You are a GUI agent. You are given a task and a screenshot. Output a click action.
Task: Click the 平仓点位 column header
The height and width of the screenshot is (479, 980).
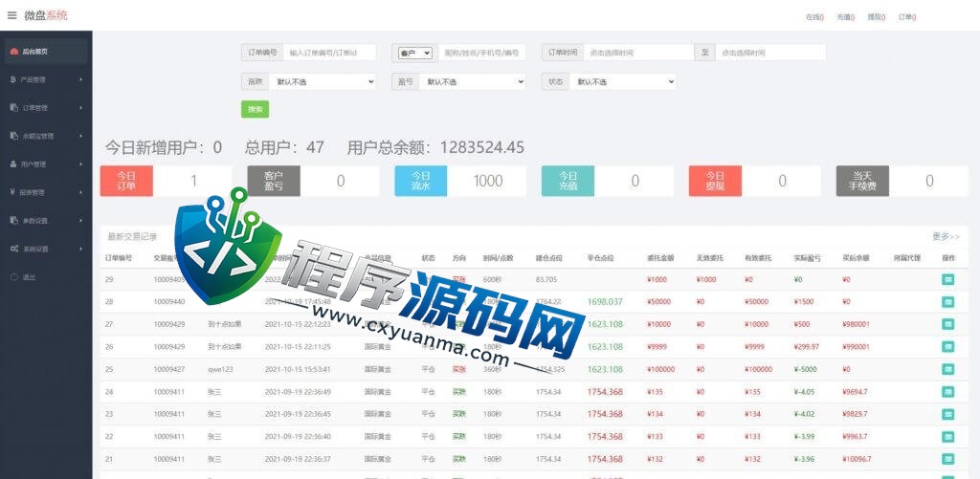tap(601, 258)
